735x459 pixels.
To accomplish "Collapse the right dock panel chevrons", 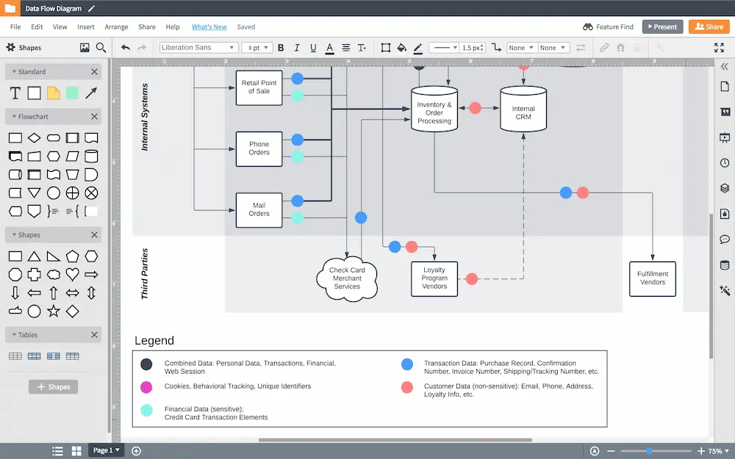I will coord(724,67).
